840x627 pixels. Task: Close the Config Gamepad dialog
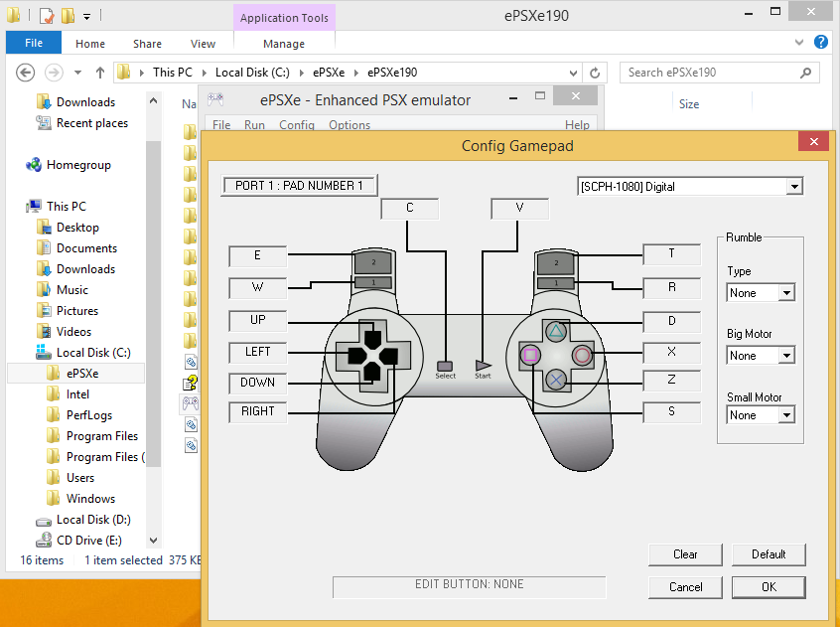point(814,141)
